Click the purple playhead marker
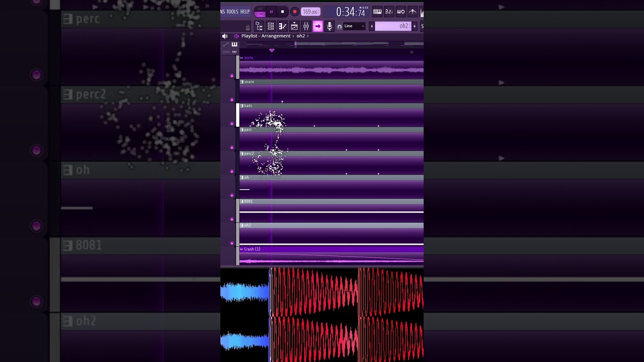The image size is (644, 362). [x=272, y=50]
